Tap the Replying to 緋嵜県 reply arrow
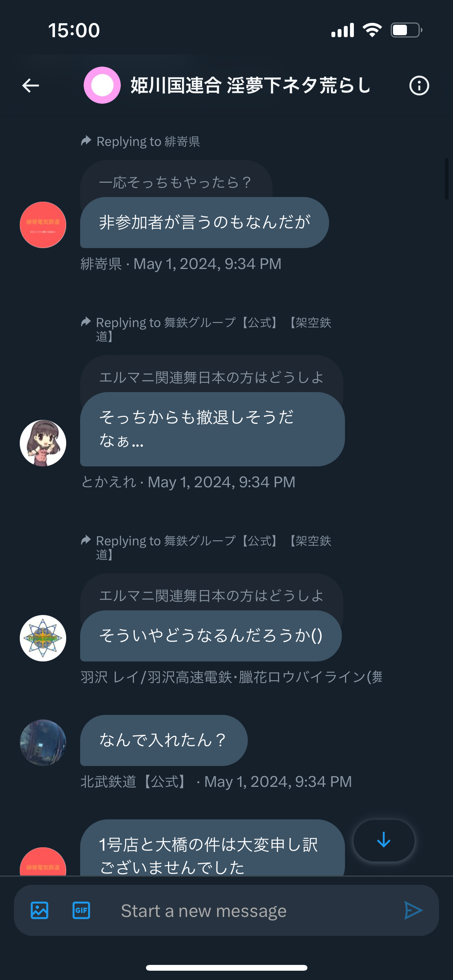 [x=86, y=140]
